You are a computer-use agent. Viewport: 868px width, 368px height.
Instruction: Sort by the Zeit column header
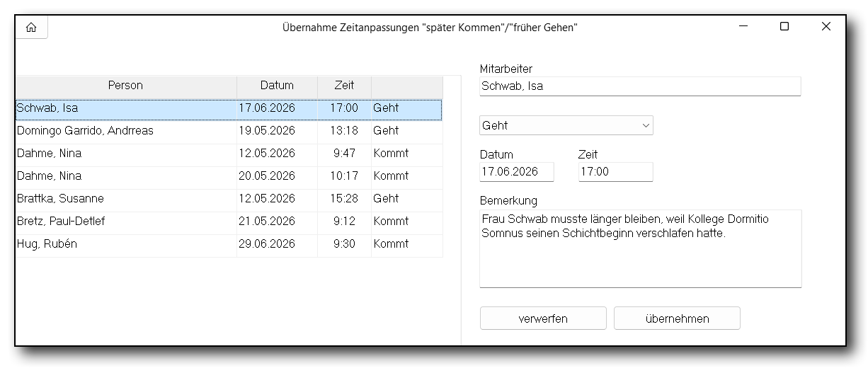(344, 86)
